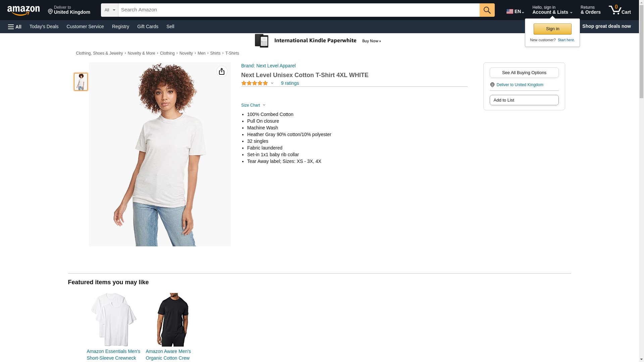Expand the search category All dropdown
The width and height of the screenshot is (644, 362).
pos(110,10)
